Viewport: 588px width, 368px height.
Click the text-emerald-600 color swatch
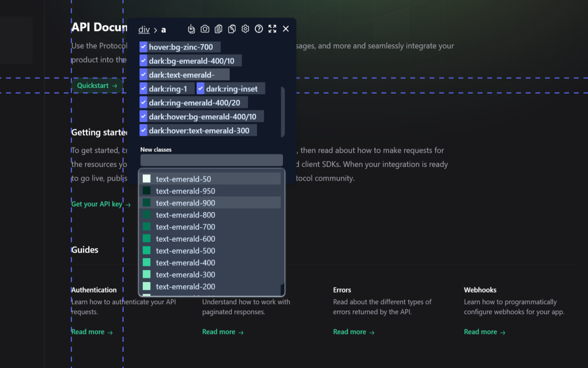coord(147,239)
